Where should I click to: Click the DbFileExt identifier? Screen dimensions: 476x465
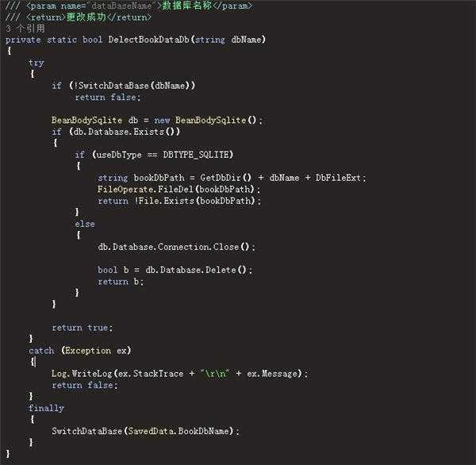[x=338, y=178]
